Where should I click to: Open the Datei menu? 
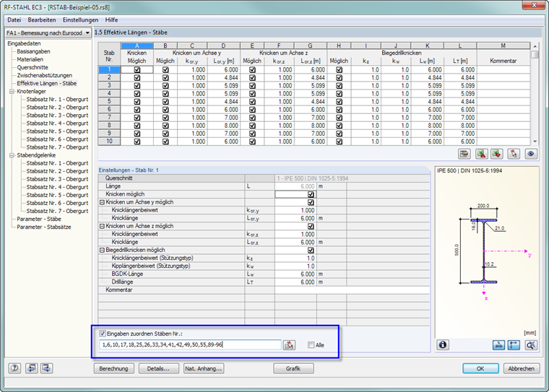[14, 20]
